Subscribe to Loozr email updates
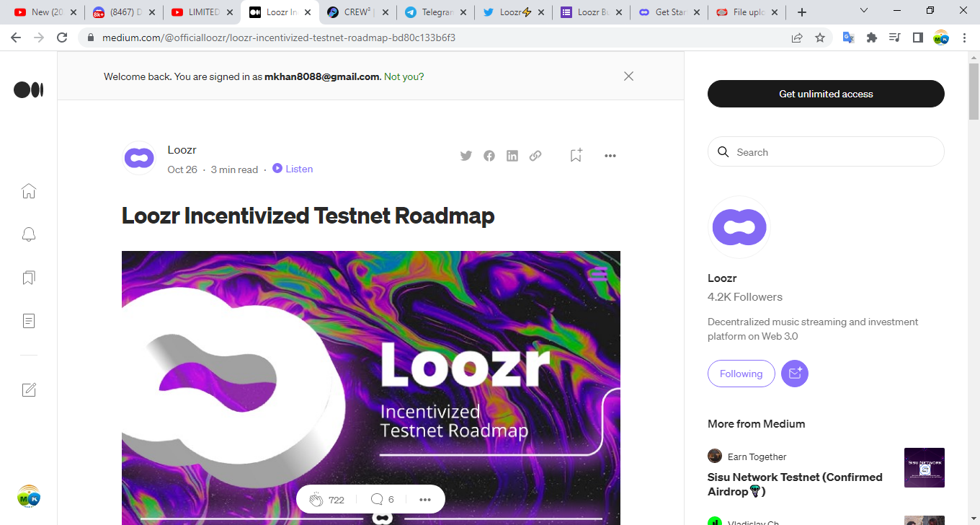The height and width of the screenshot is (525, 980). click(795, 374)
